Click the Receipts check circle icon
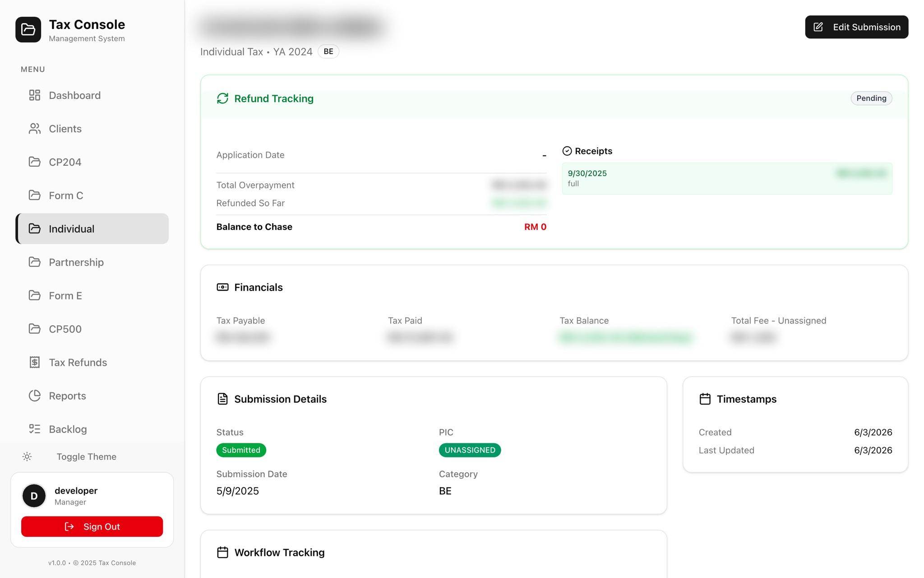The height and width of the screenshot is (578, 924). pos(567,151)
